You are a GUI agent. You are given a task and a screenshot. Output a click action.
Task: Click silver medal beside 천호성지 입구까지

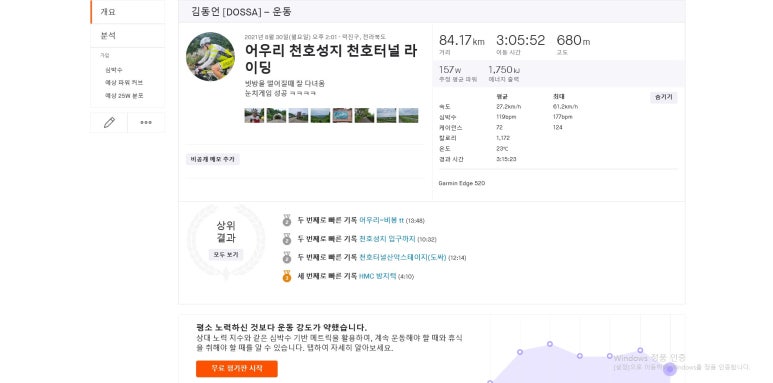tap(287, 239)
